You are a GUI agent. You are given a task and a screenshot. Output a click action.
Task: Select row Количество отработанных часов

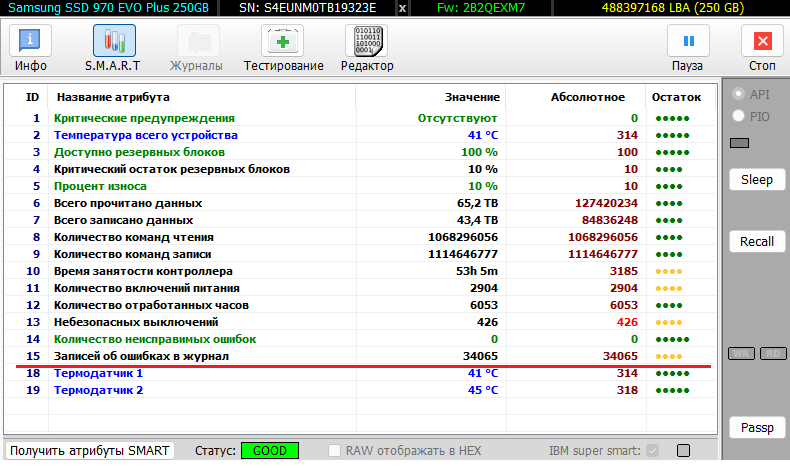(360, 305)
